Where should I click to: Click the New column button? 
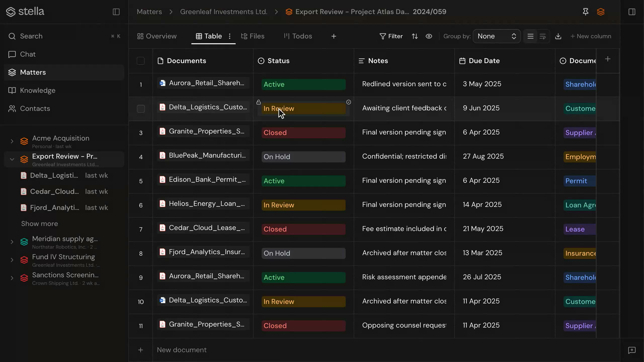tap(591, 36)
